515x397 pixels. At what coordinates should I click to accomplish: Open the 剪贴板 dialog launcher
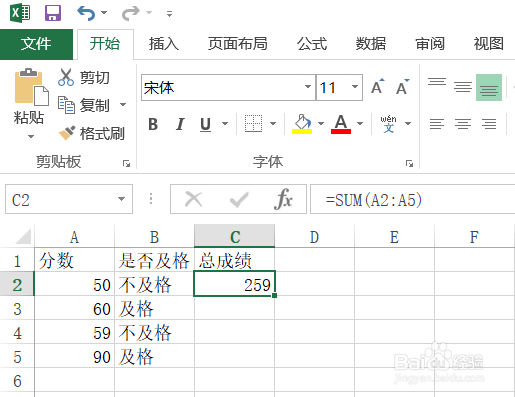(x=126, y=163)
